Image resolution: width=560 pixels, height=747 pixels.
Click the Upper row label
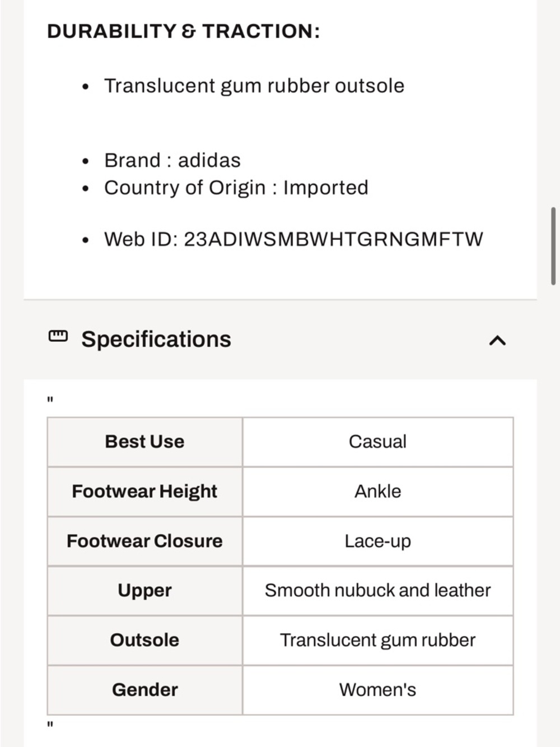point(144,591)
